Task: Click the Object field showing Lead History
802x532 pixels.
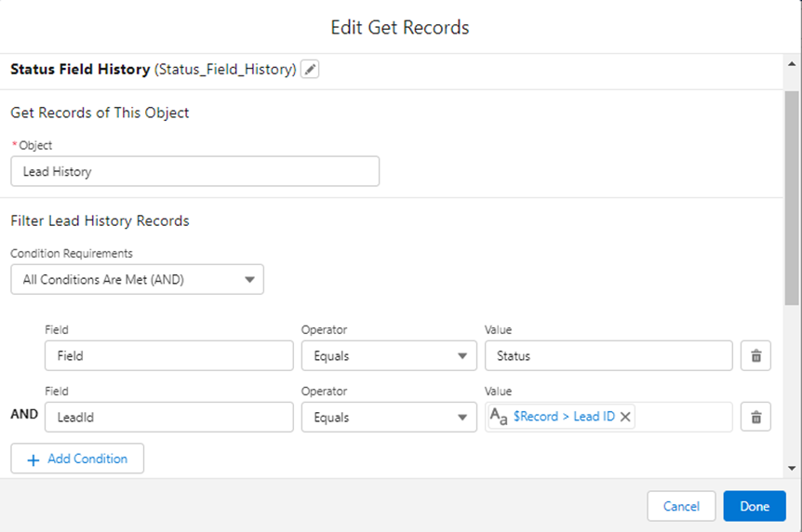Action: [x=194, y=171]
